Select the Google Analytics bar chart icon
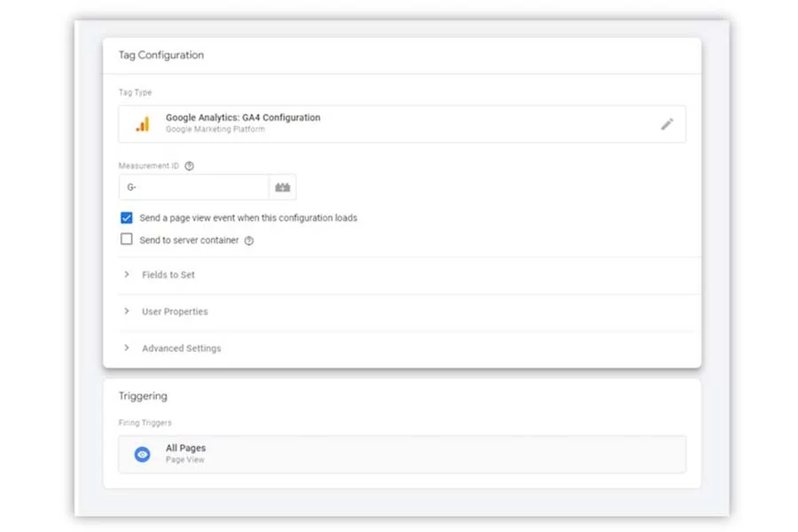The image size is (798, 532). point(143,124)
